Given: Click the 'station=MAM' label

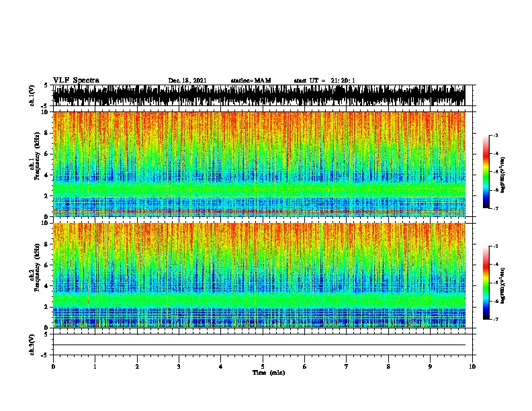Looking at the screenshot, I should tap(251, 81).
